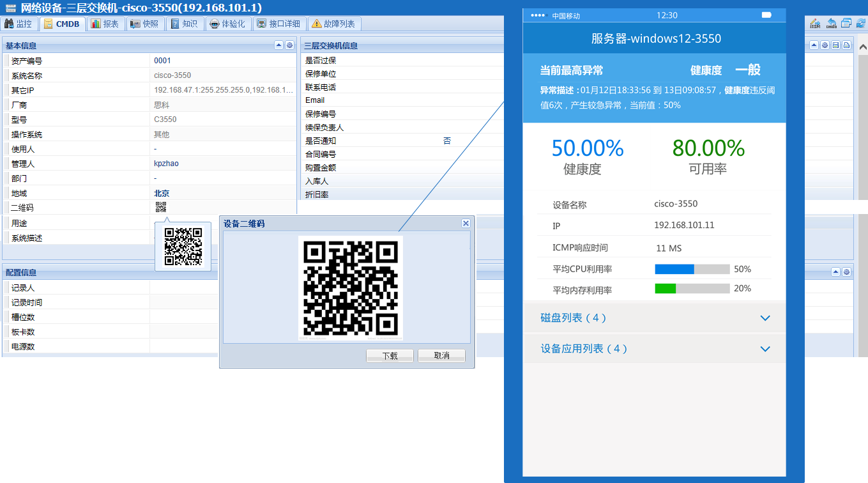Click the 平均CPU利用率 50% progress bar

coord(692,269)
